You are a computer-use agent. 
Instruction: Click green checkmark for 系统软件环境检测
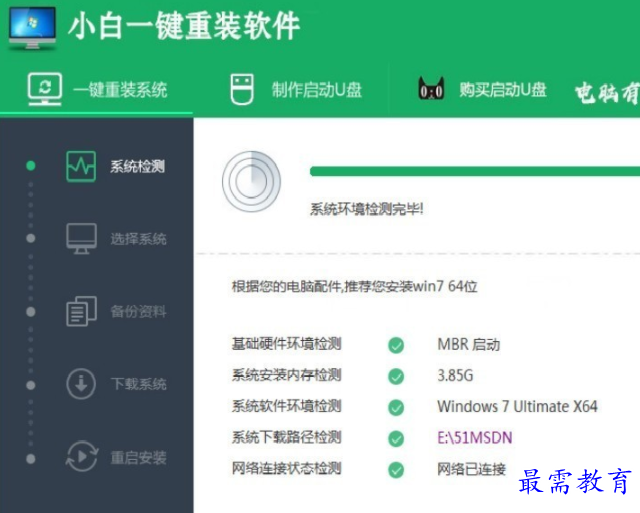(x=396, y=407)
